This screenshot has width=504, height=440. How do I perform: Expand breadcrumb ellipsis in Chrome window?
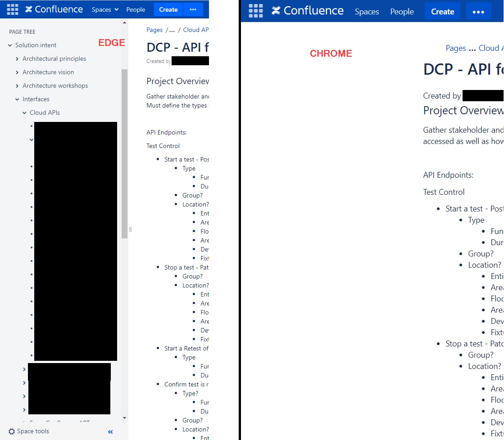click(472, 49)
